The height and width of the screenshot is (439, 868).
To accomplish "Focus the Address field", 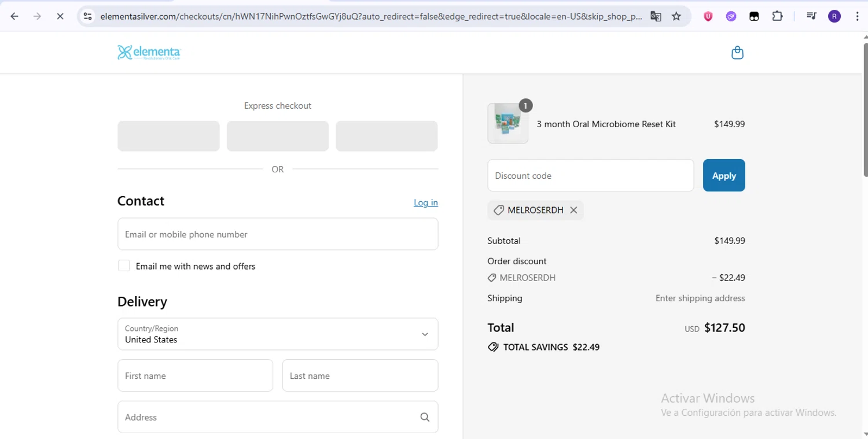I will 278,417.
